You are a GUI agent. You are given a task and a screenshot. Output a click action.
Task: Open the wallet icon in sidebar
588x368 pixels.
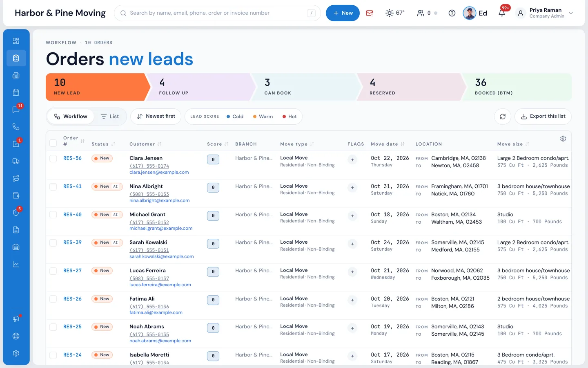pyautogui.click(x=16, y=195)
